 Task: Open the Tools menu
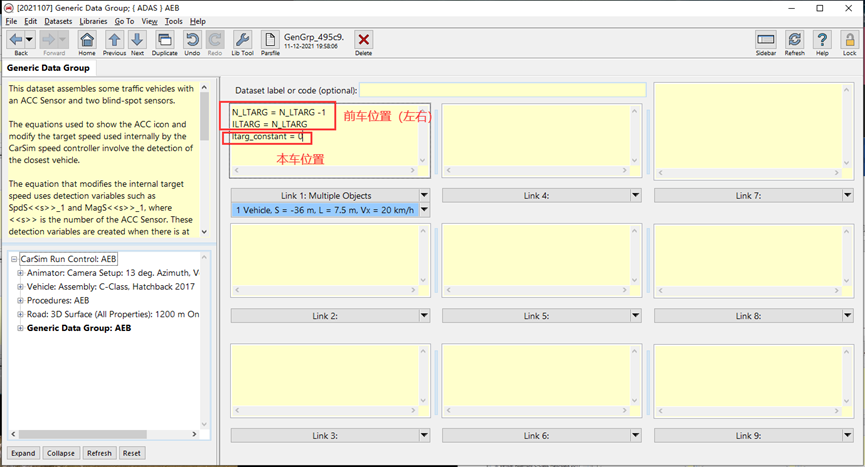pyautogui.click(x=173, y=21)
